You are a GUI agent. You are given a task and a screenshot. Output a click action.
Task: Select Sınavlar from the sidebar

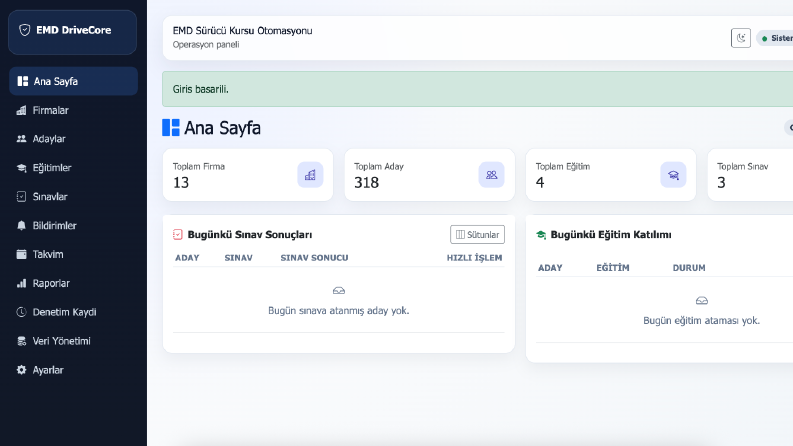click(x=73, y=197)
